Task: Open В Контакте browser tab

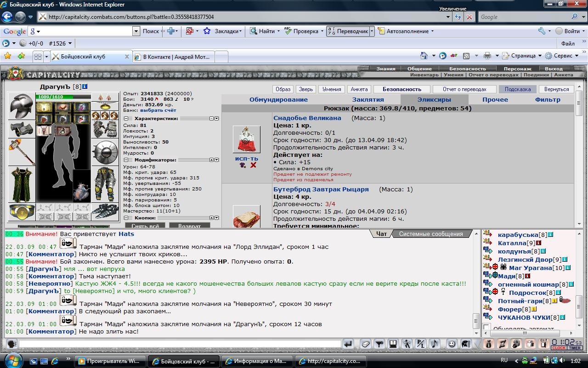Action: click(174, 57)
